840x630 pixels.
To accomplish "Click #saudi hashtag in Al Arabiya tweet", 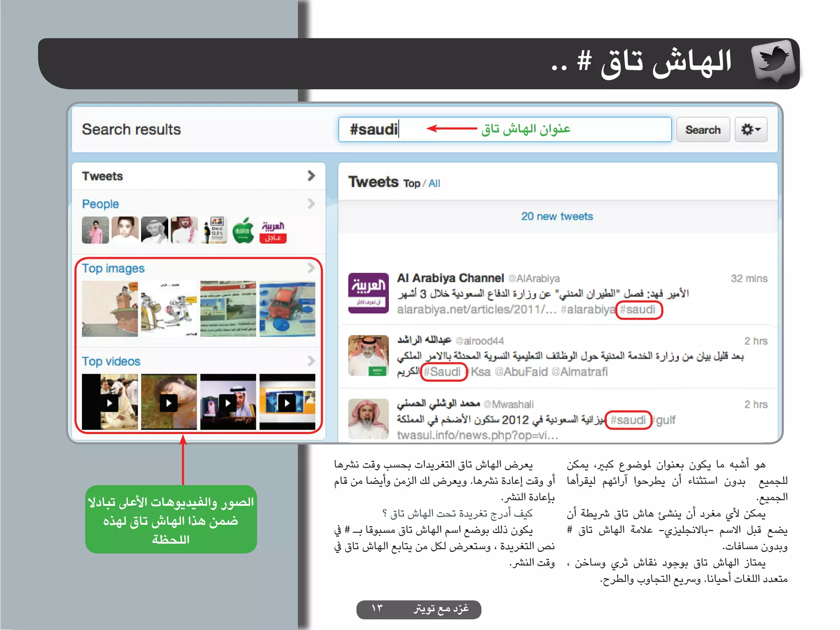I will 638,309.
